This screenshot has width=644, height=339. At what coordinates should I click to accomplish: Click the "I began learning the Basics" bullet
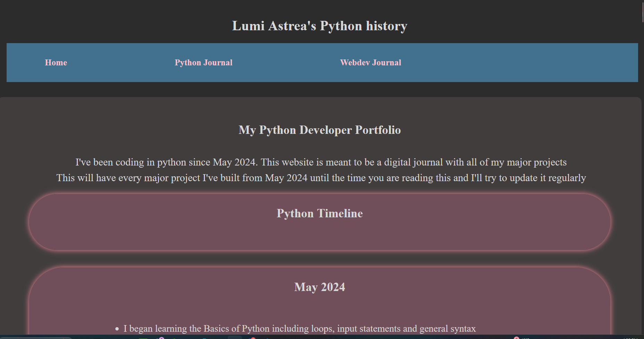coord(299,329)
